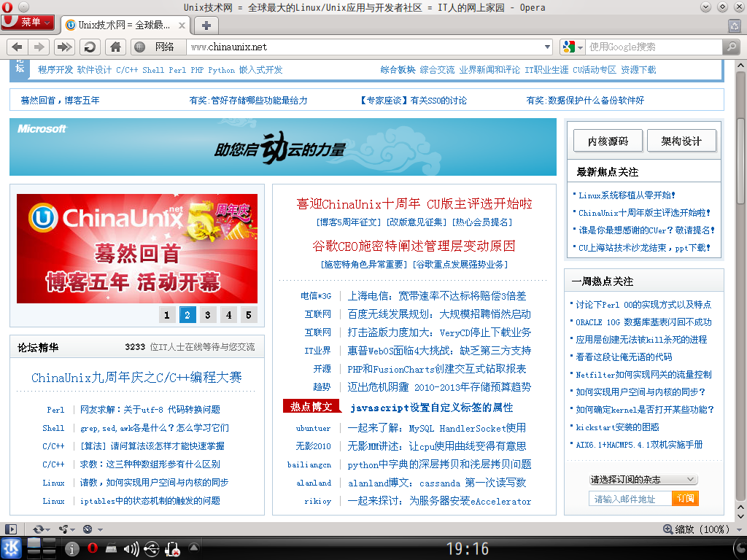Select banner slide number 1
This screenshot has width=747, height=560.
pos(167,315)
